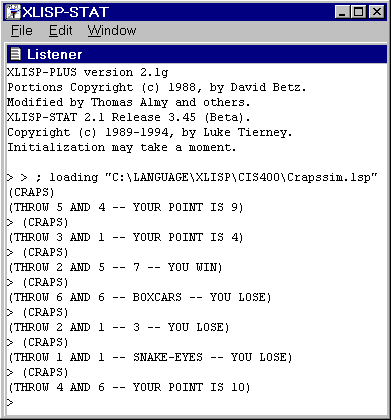Click the line "XLISP-PLUS version 2.1g"

coord(88,72)
